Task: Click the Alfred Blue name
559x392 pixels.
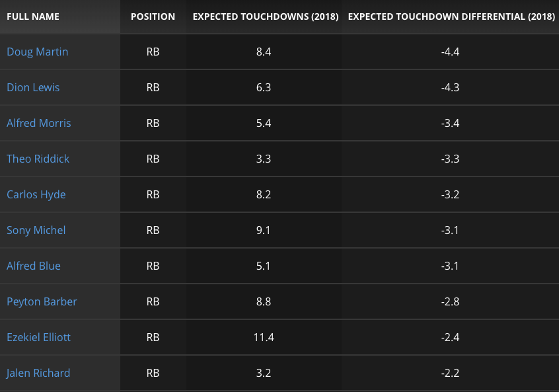Action: point(33,266)
